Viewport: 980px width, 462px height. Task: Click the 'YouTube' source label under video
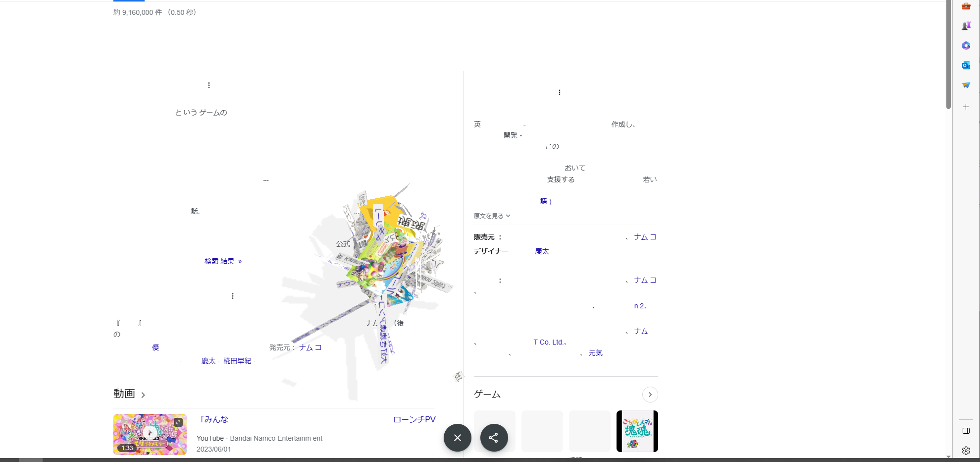pyautogui.click(x=210, y=438)
